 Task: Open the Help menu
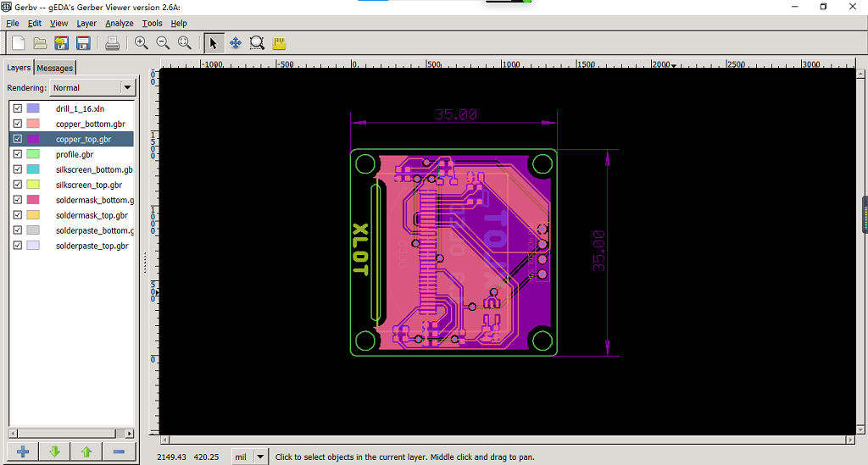coord(178,23)
